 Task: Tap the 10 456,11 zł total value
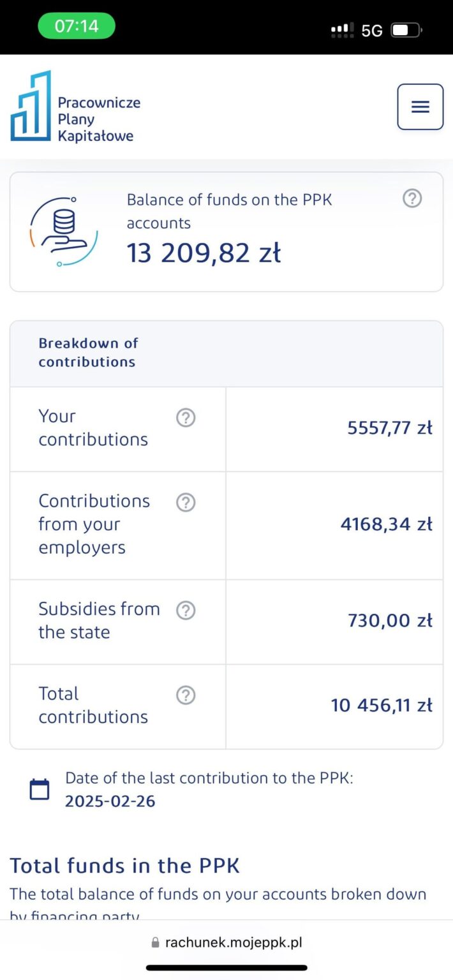pyautogui.click(x=382, y=706)
